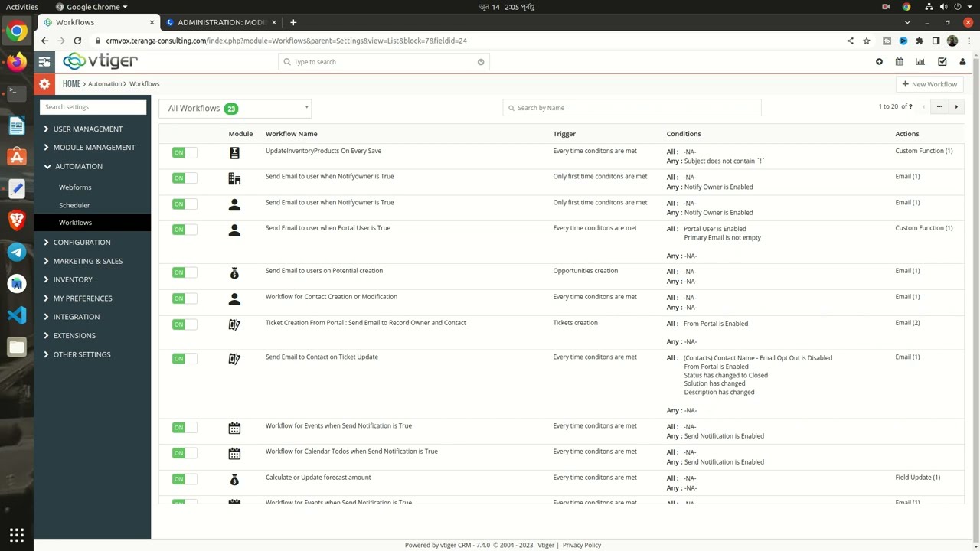980x551 pixels.
Task: Turn off the Calculate or Update forecast amount workflow
Action: [x=185, y=479]
